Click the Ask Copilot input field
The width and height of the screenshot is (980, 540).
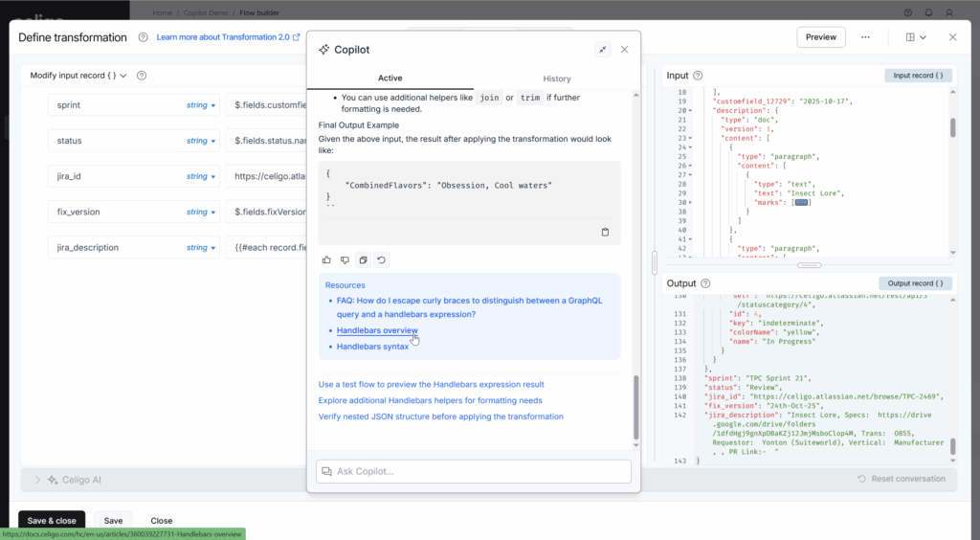pyautogui.click(x=474, y=471)
